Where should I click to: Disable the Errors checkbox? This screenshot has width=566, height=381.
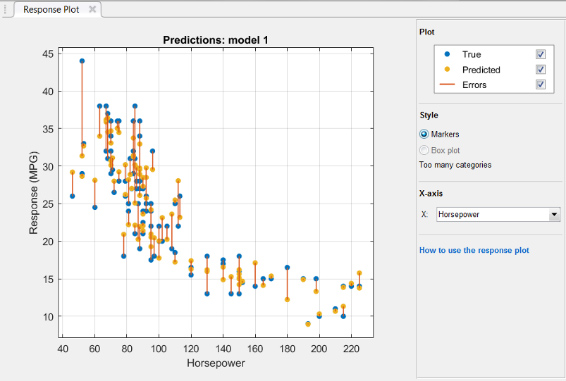pyautogui.click(x=540, y=85)
